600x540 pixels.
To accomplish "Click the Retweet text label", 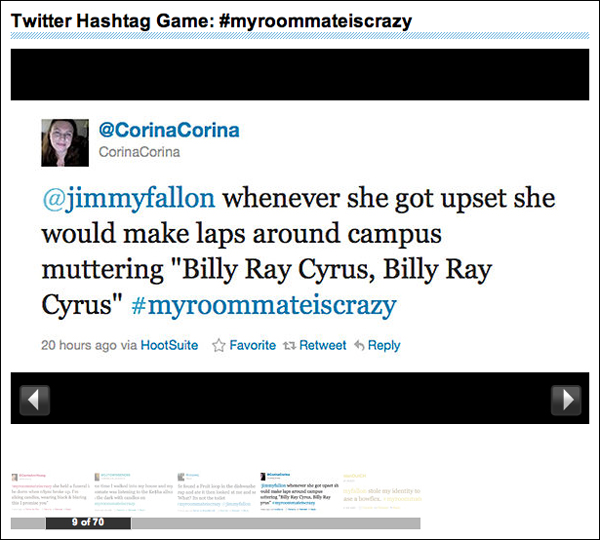I will tap(322, 345).
